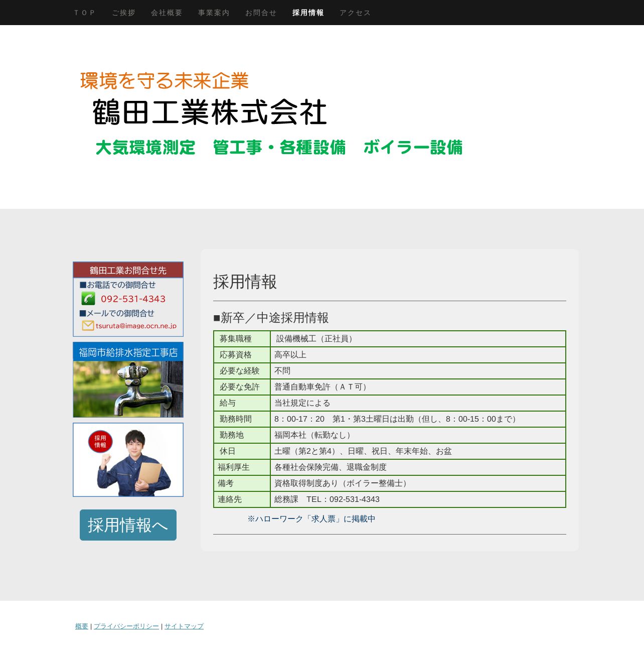Click the 各種社会保険完備、退職金制度 cell
Viewport: 644px width, 651px height.
tap(418, 467)
